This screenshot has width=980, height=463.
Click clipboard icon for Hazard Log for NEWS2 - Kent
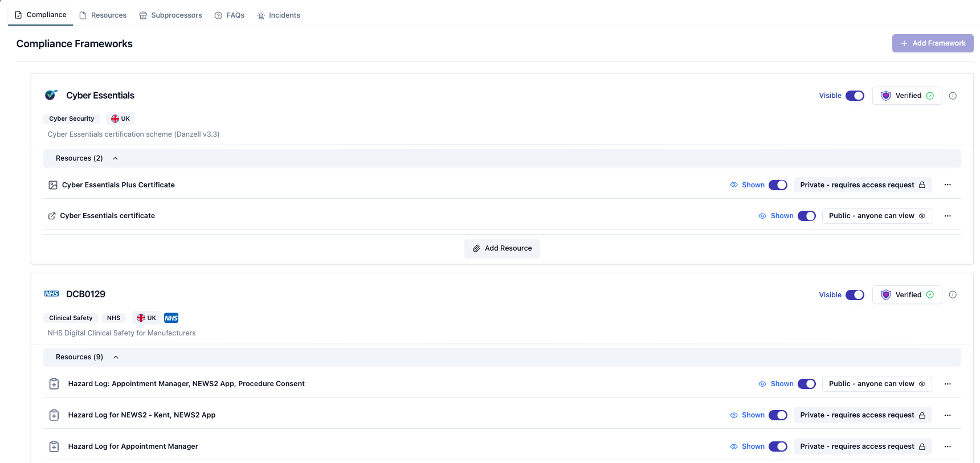[54, 415]
